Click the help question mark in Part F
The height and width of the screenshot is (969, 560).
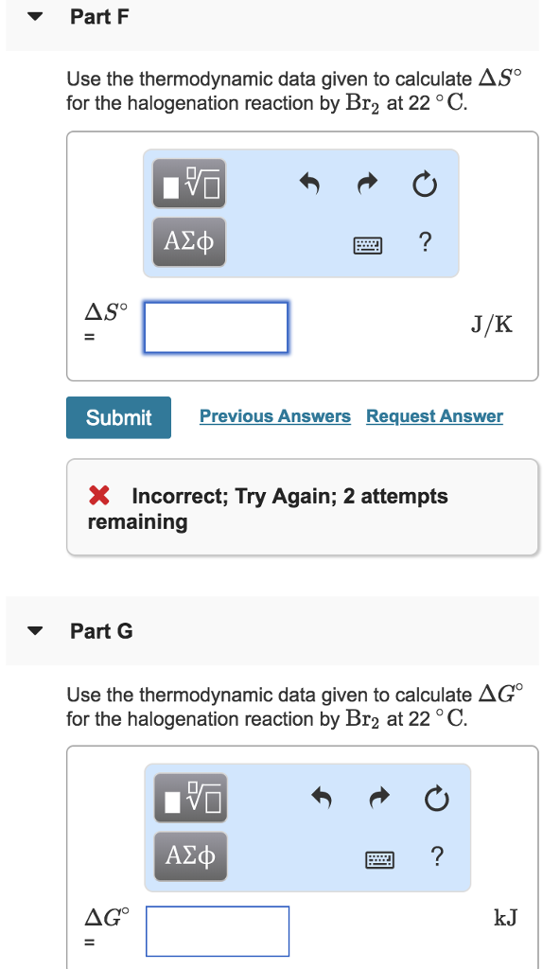(x=425, y=243)
